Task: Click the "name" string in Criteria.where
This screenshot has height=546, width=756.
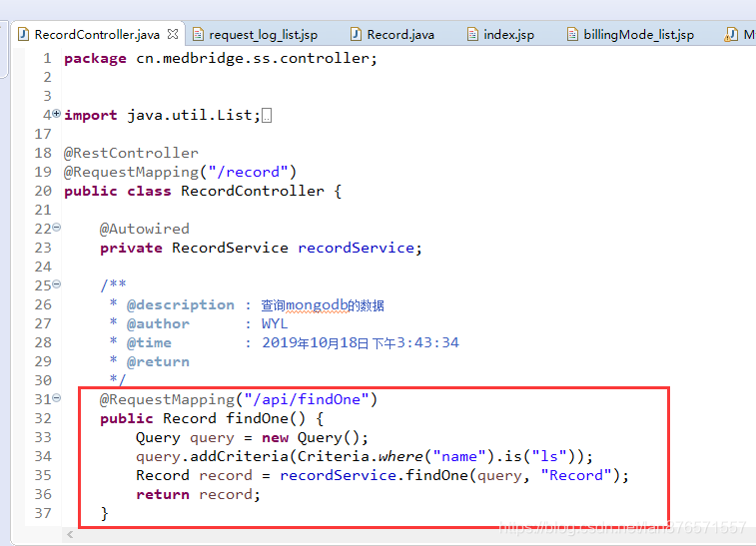Action: [x=459, y=456]
